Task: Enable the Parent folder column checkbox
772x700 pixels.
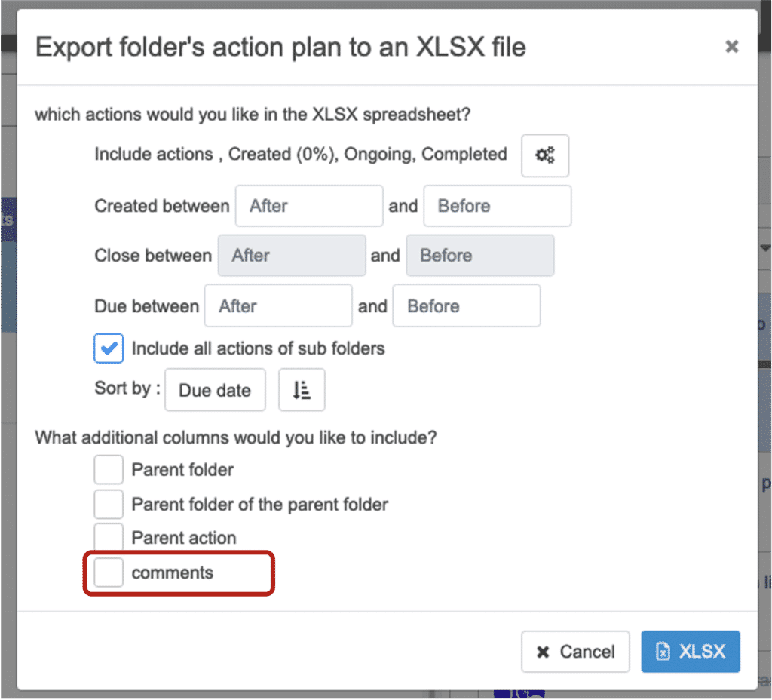Action: coord(109,469)
